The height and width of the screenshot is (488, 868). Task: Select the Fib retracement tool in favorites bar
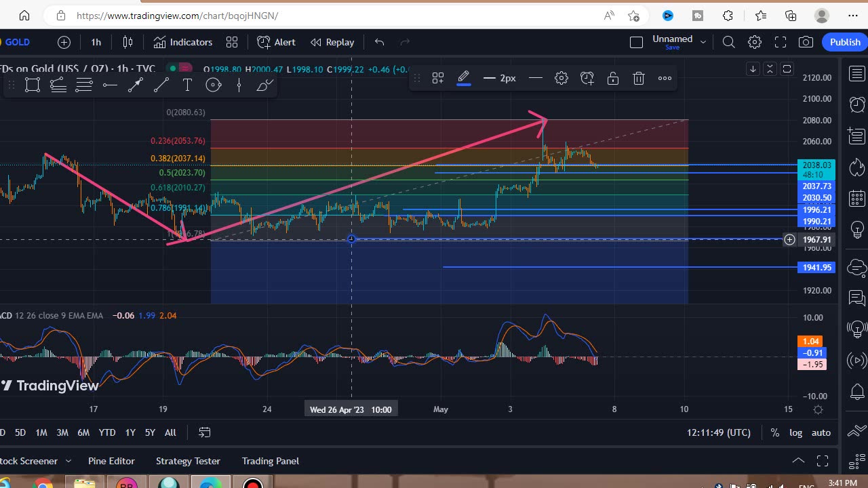click(x=58, y=85)
